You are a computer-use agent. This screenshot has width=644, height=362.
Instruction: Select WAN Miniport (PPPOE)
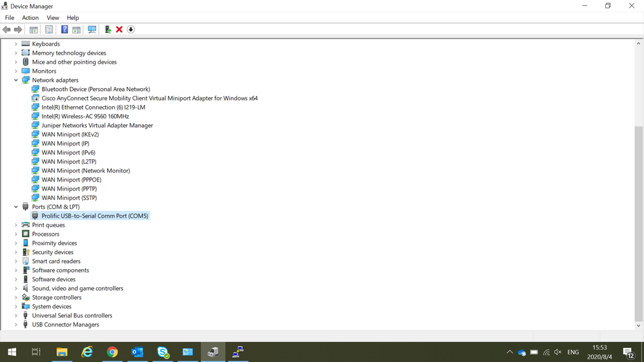71,180
